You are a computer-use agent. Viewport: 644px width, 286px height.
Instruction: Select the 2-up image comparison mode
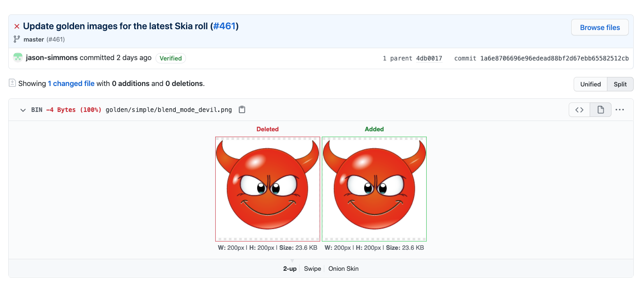tap(290, 269)
